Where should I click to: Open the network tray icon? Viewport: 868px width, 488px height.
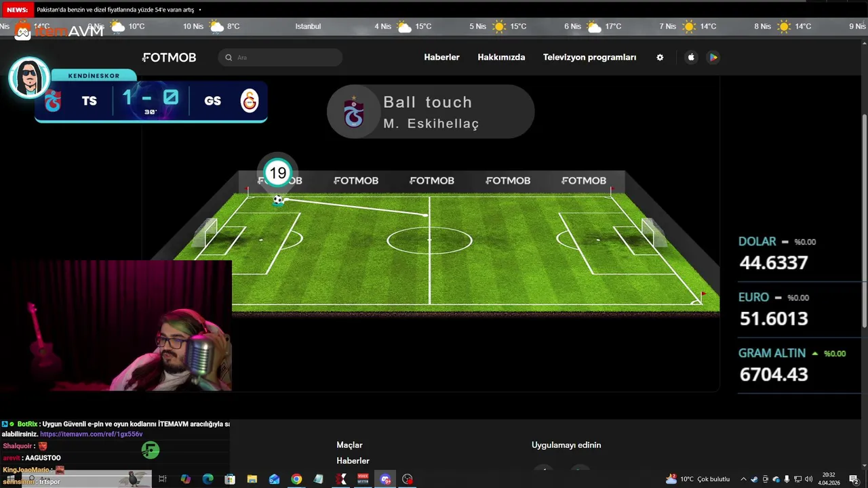pos(797,479)
